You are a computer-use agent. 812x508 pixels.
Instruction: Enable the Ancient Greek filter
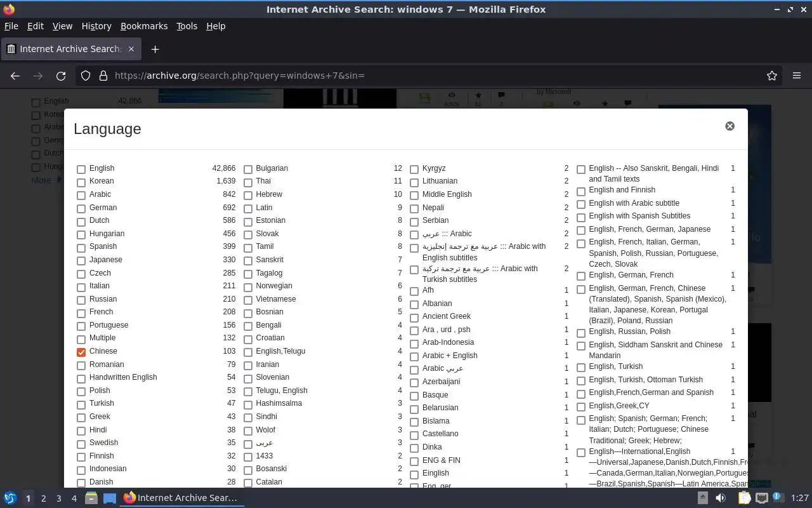tap(414, 317)
